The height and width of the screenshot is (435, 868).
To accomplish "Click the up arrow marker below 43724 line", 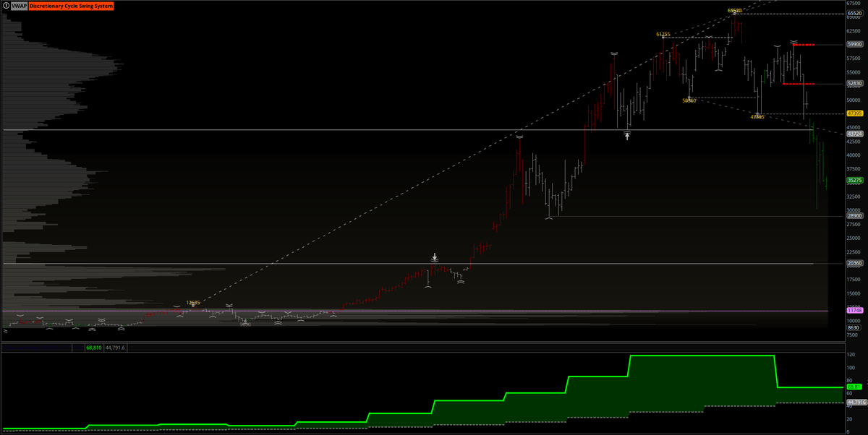I will (x=627, y=136).
